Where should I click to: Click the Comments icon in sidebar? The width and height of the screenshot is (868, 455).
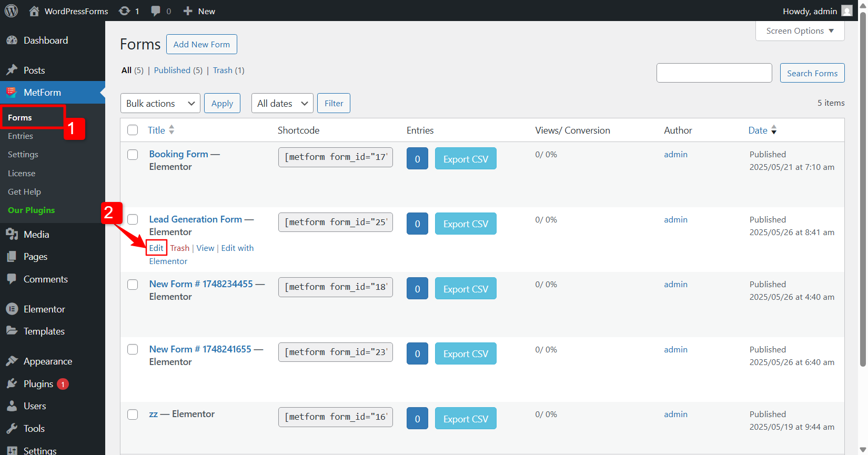tap(12, 279)
